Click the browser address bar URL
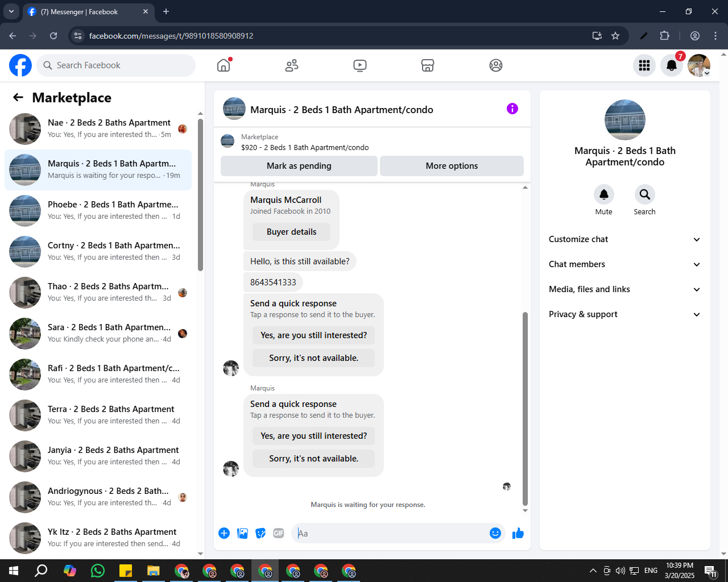Viewport: 728px width, 582px height. click(171, 36)
